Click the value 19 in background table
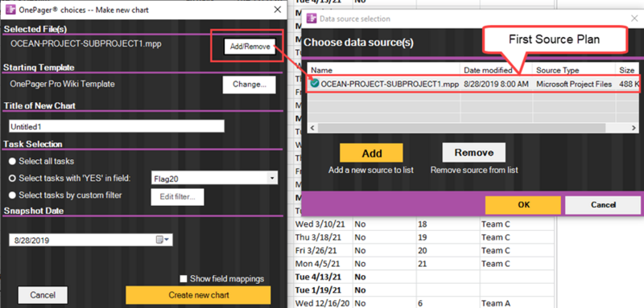This screenshot has width=644, height=308. [423, 237]
